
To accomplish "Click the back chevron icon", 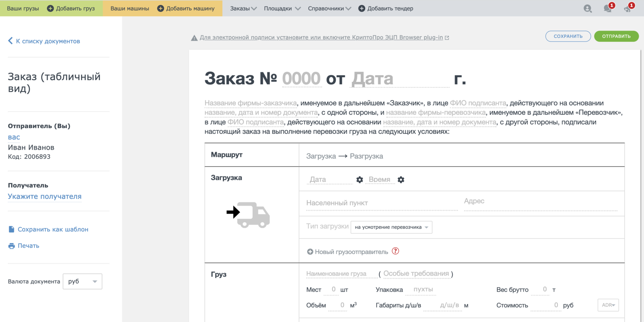I will (x=10, y=41).
